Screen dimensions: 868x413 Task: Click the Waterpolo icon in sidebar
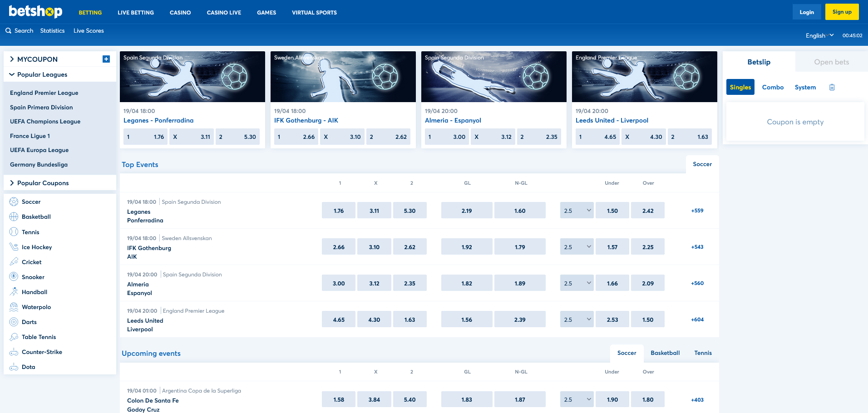14,307
